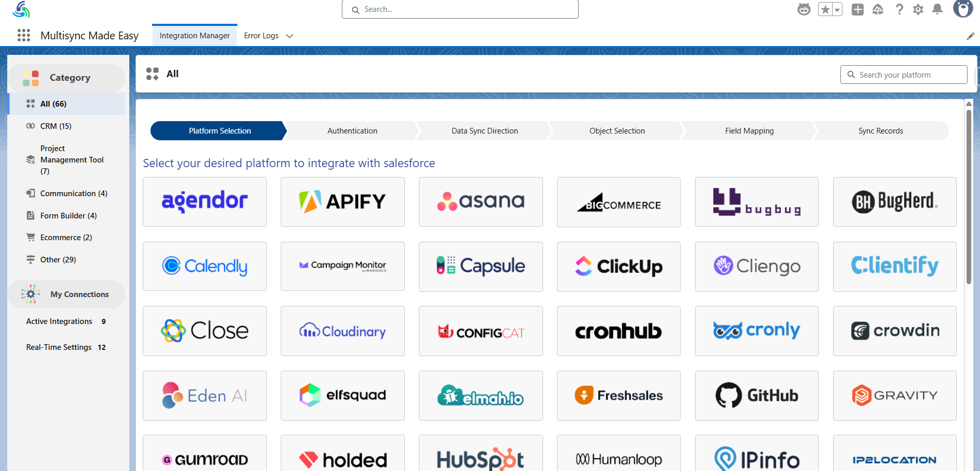Screen dimensions: 980x471
Task: Select the elmah.io platform card
Action: [x=481, y=395]
